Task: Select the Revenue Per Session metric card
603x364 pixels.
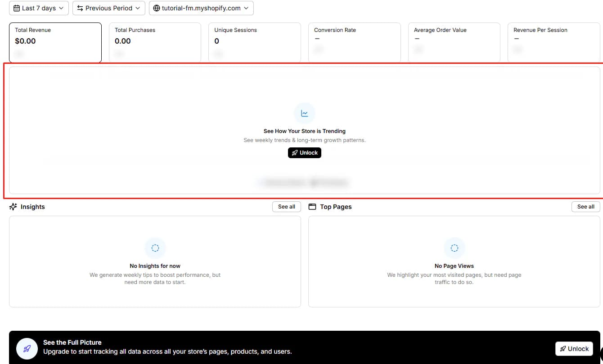Action: point(554,43)
